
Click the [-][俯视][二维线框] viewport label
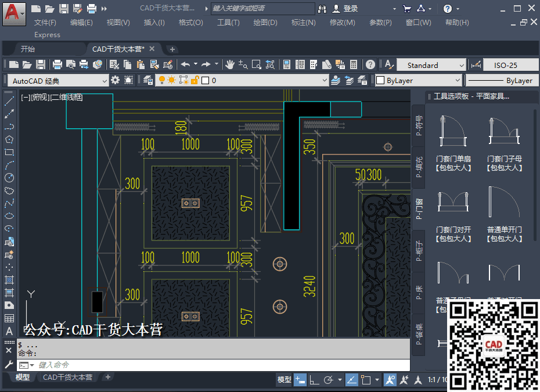pyautogui.click(x=52, y=98)
